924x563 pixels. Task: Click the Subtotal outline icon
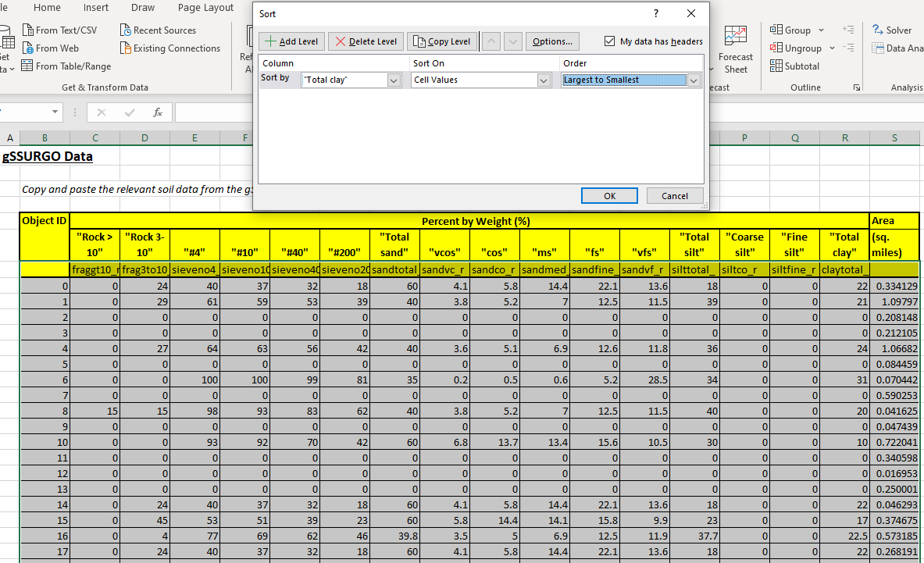tap(776, 66)
